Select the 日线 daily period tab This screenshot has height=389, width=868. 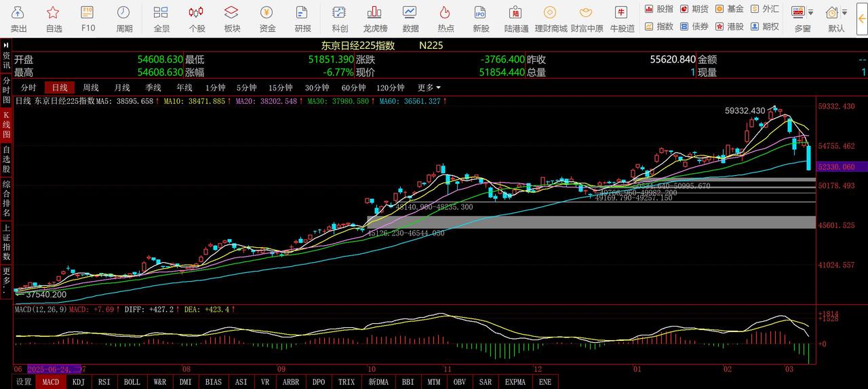[x=60, y=88]
